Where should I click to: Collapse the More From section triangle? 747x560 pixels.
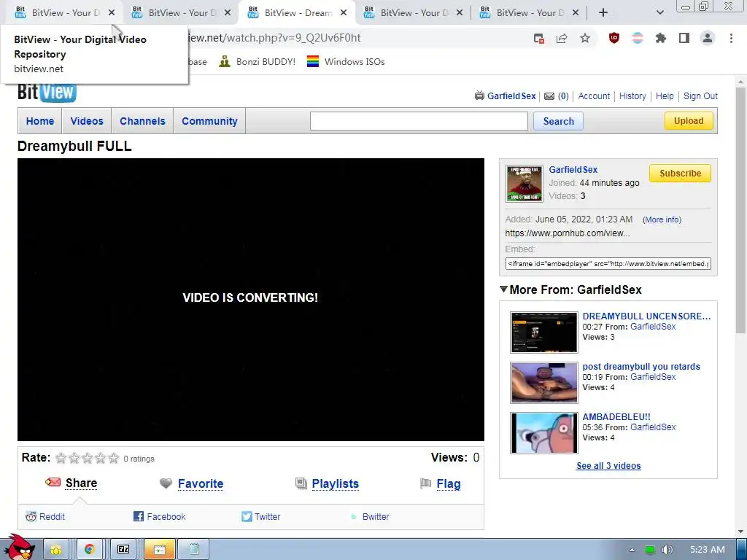(503, 289)
